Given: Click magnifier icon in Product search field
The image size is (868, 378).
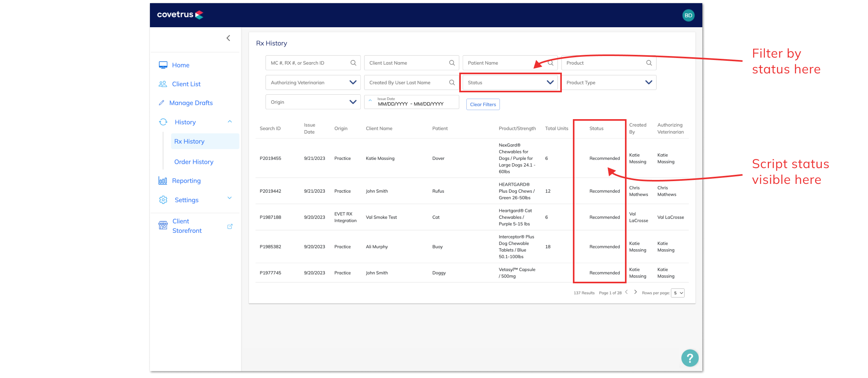Looking at the screenshot, I should coord(649,63).
